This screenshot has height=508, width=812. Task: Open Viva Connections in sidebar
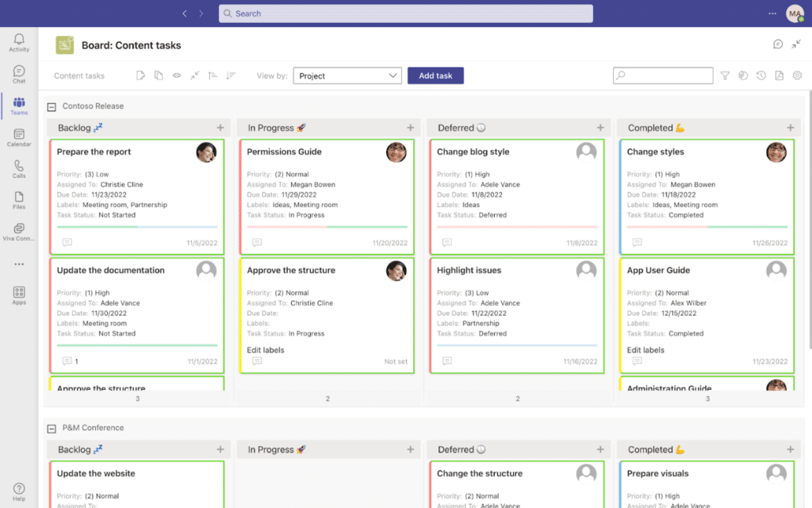click(19, 232)
